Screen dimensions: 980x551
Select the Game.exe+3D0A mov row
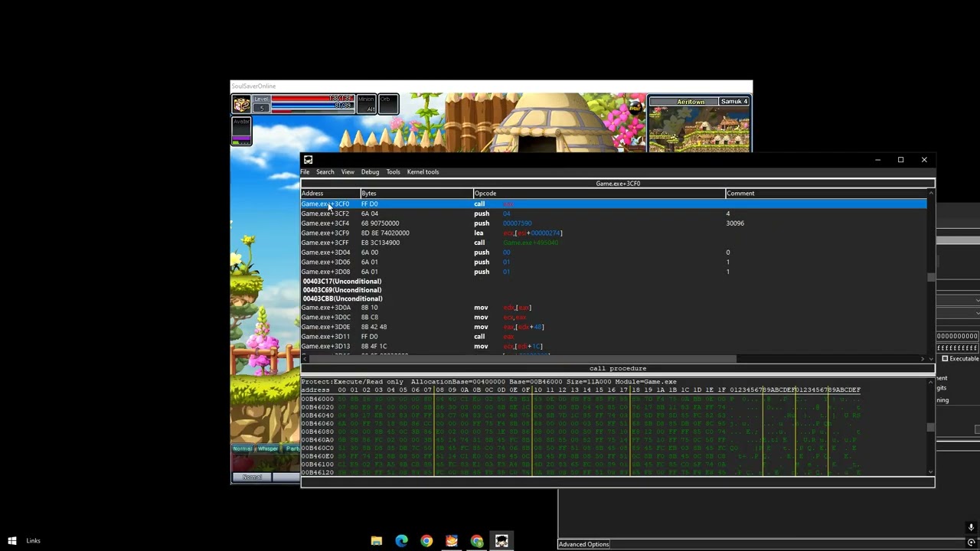coord(613,308)
